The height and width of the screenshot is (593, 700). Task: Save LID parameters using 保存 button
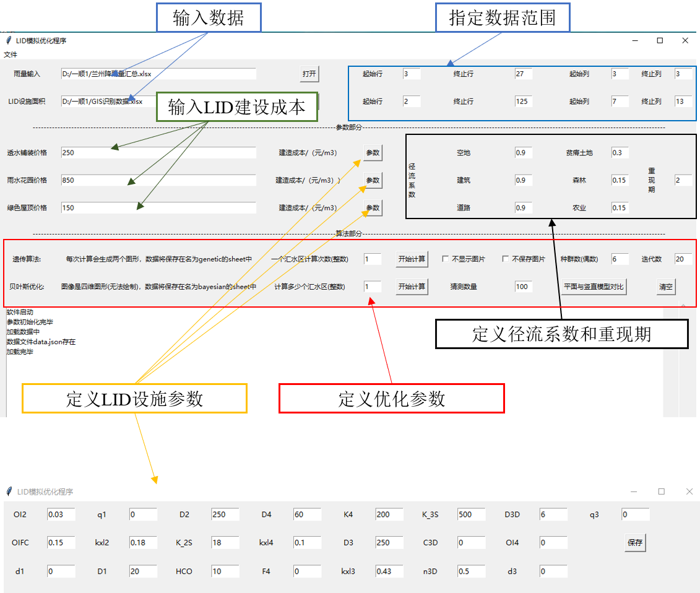tap(635, 542)
